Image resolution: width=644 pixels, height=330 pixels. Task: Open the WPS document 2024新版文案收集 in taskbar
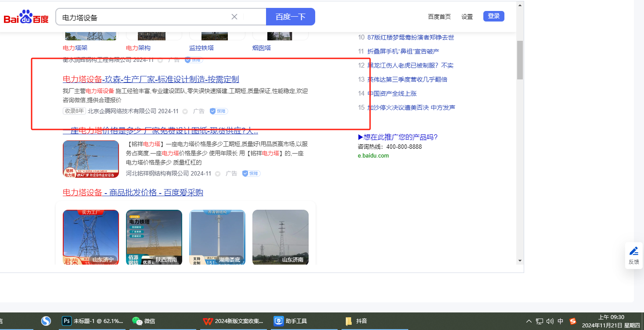[234, 321]
